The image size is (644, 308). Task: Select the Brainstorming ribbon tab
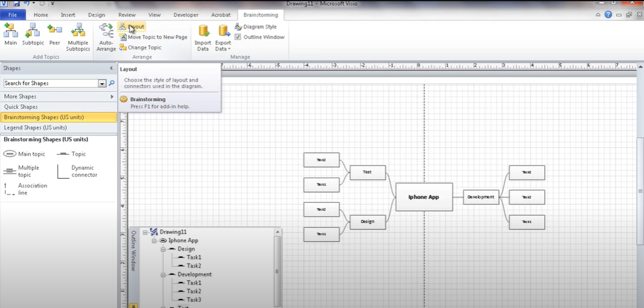click(261, 14)
